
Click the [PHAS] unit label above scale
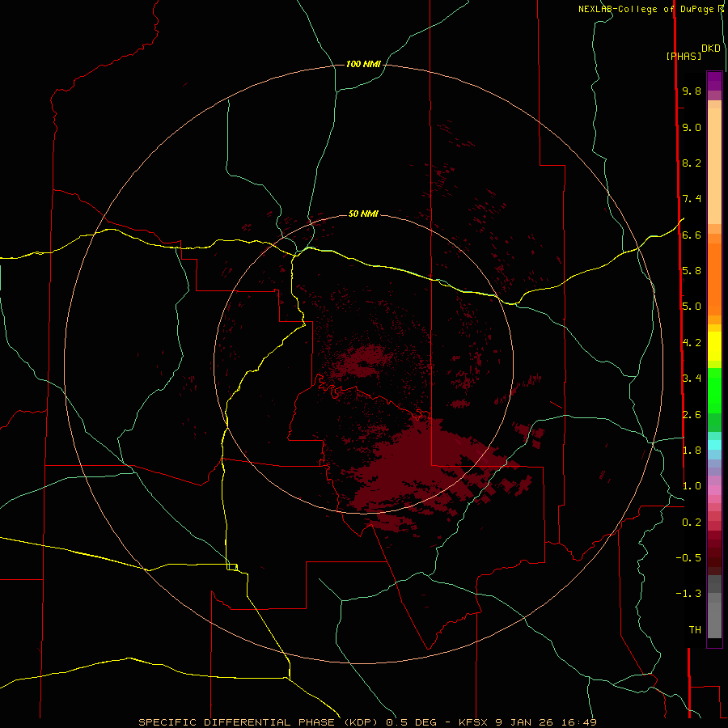tap(684, 56)
